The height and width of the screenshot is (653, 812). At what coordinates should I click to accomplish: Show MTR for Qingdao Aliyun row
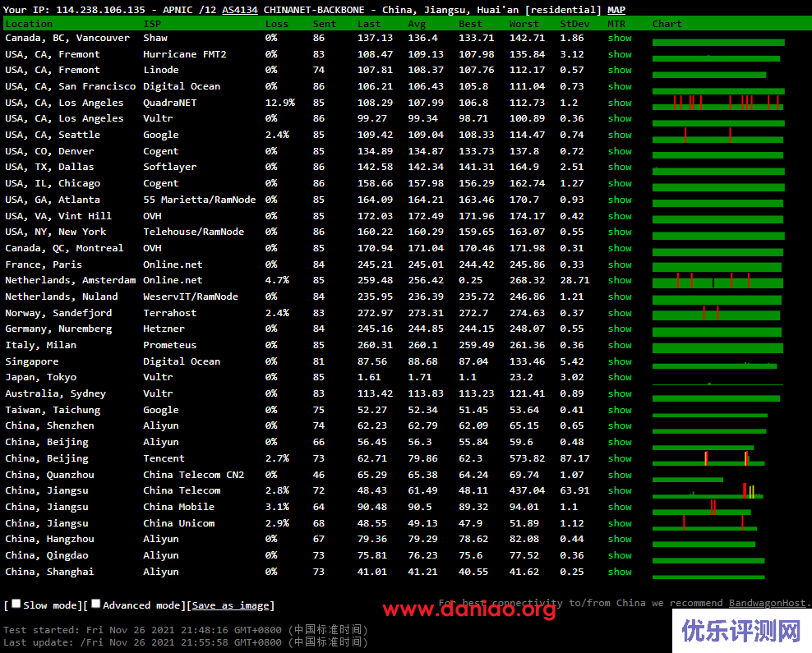click(620, 556)
